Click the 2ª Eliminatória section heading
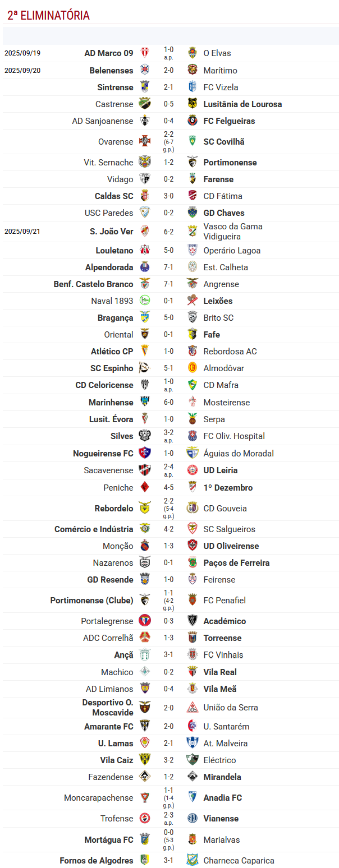Viewport: 339px width, 868px height. tap(48, 16)
